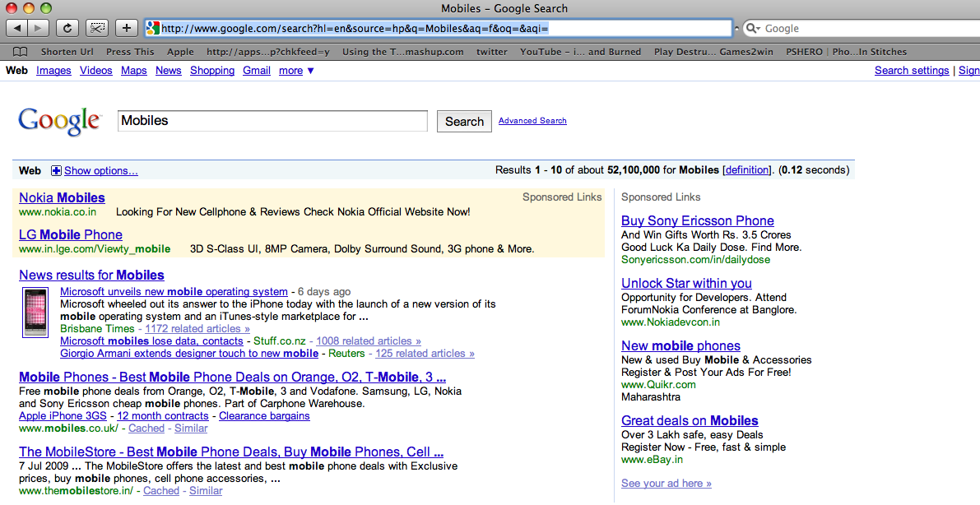Open bookmarks with the book icon

(21, 52)
